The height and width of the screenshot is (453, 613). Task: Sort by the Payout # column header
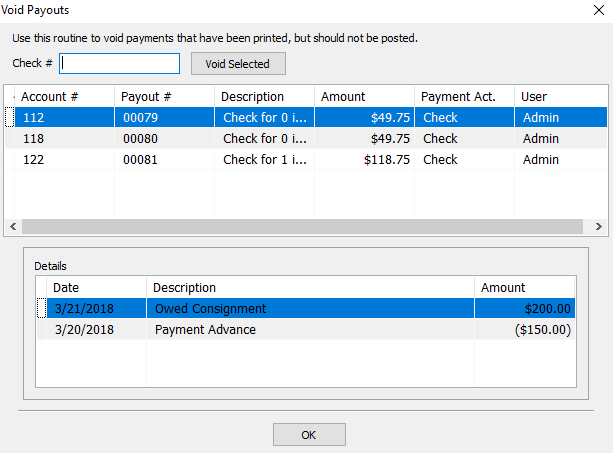(x=164, y=97)
